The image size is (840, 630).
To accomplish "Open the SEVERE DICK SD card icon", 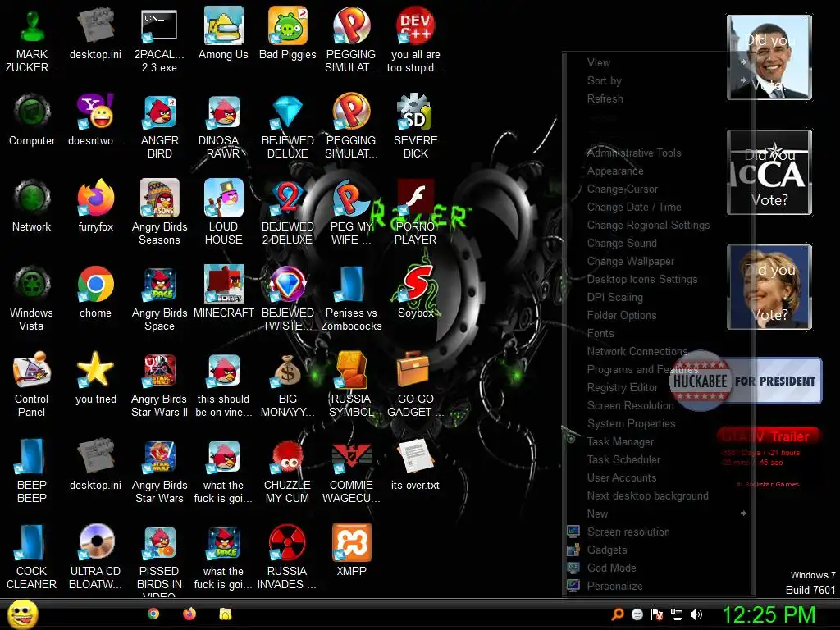I will pos(416,126).
